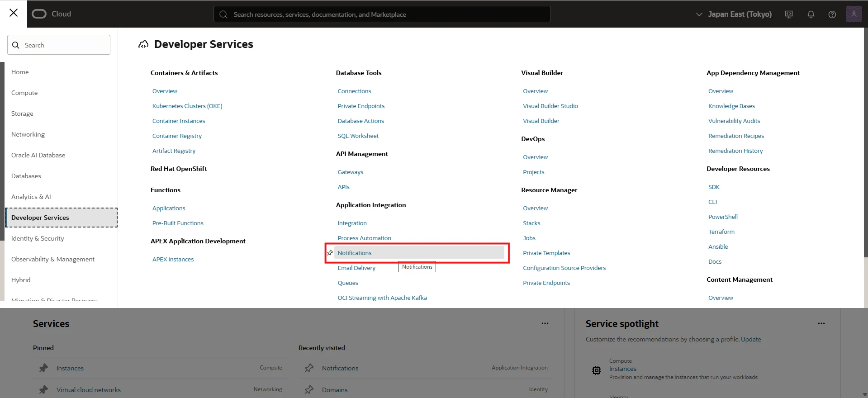Expand the Japan East (Tokyo) region dropdown
868x398 pixels.
(734, 14)
